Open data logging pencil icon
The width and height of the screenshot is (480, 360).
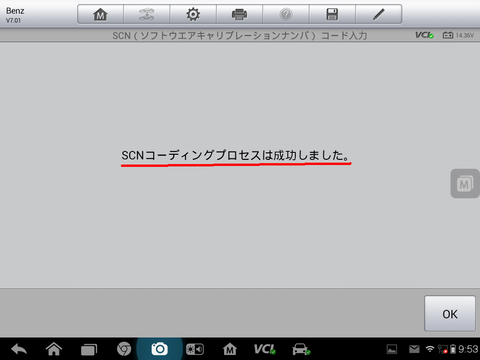[x=379, y=14]
